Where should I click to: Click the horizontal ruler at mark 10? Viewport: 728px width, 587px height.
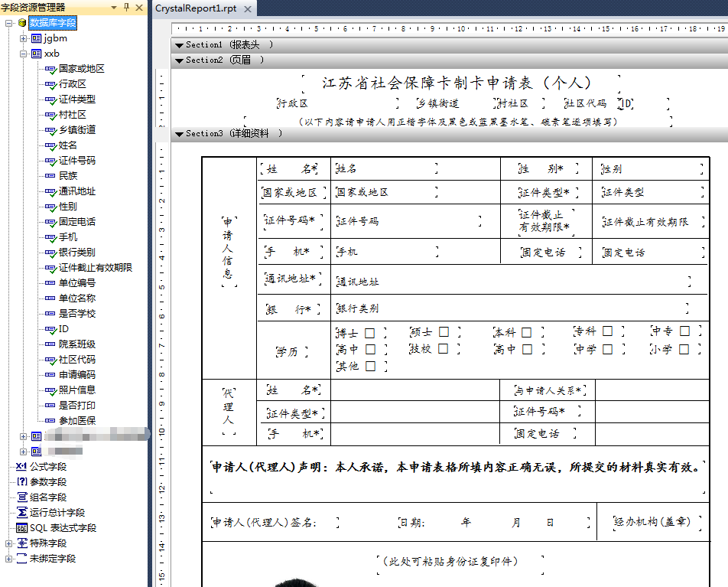[460, 29]
